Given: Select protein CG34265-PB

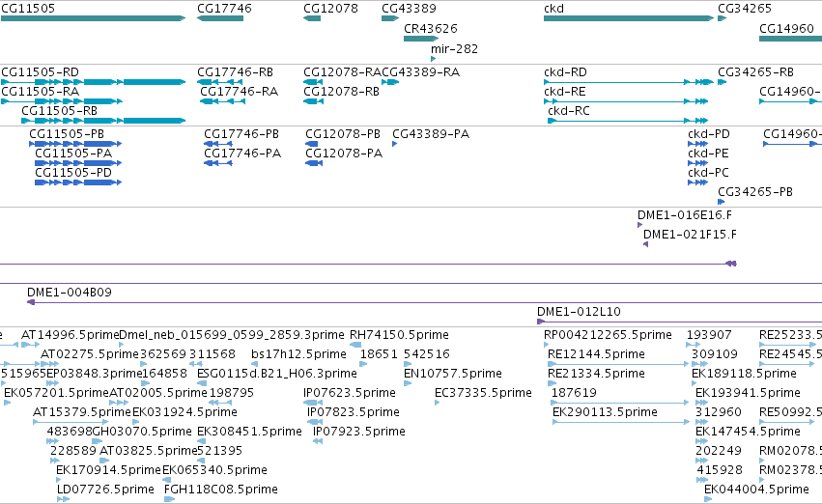Looking at the screenshot, I should pos(722,202).
